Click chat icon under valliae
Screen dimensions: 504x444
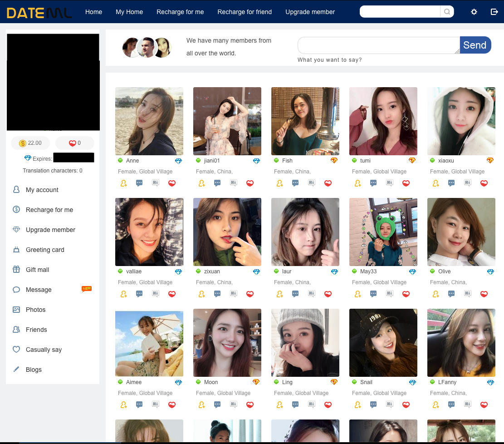139,294
